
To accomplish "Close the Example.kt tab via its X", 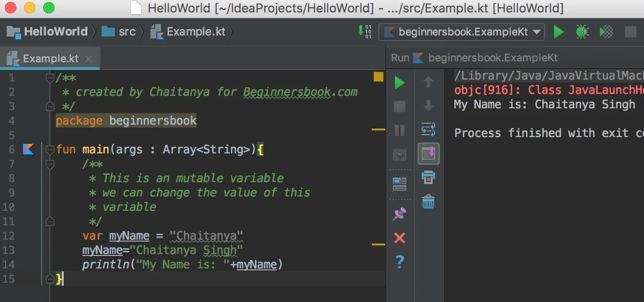I will click(89, 59).
